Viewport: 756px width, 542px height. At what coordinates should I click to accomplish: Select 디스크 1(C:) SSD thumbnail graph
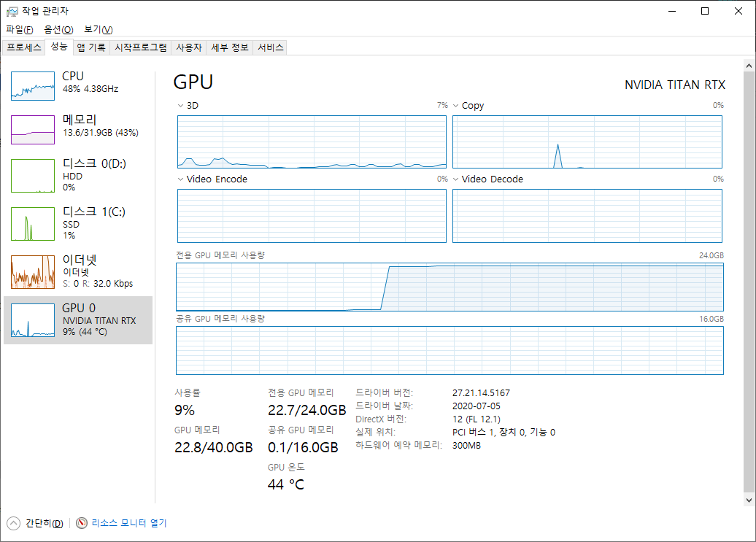33,224
